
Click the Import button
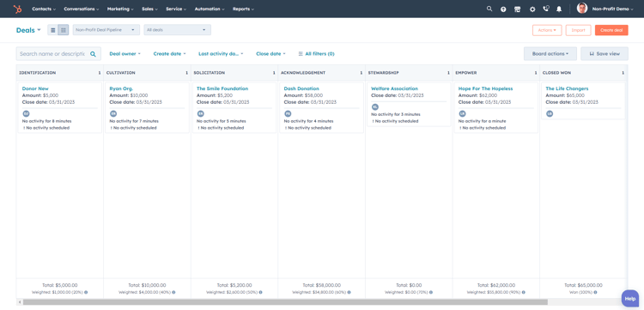(578, 30)
